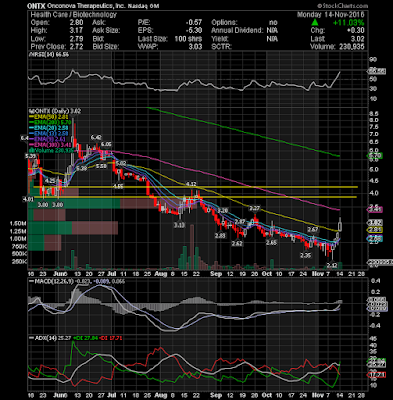Click the green up-arrow change indicator
The width and height of the screenshot is (393, 400).
pos(315,23)
